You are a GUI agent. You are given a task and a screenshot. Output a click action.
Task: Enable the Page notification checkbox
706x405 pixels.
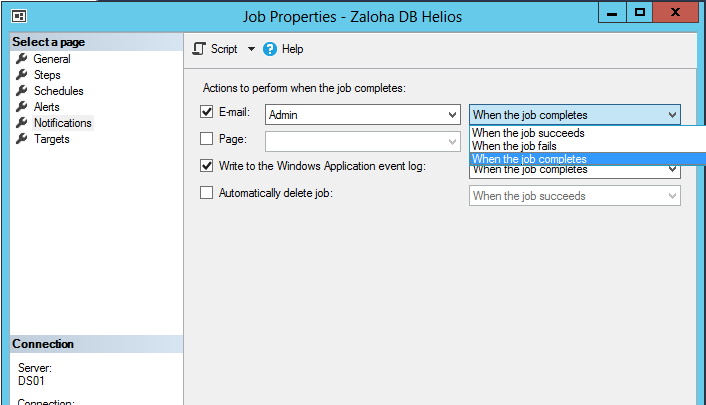[206, 138]
